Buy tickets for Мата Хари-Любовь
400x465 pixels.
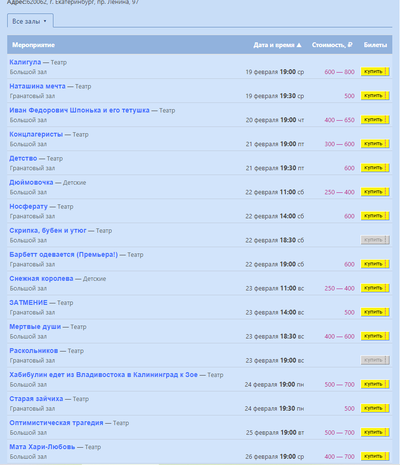tap(375, 456)
